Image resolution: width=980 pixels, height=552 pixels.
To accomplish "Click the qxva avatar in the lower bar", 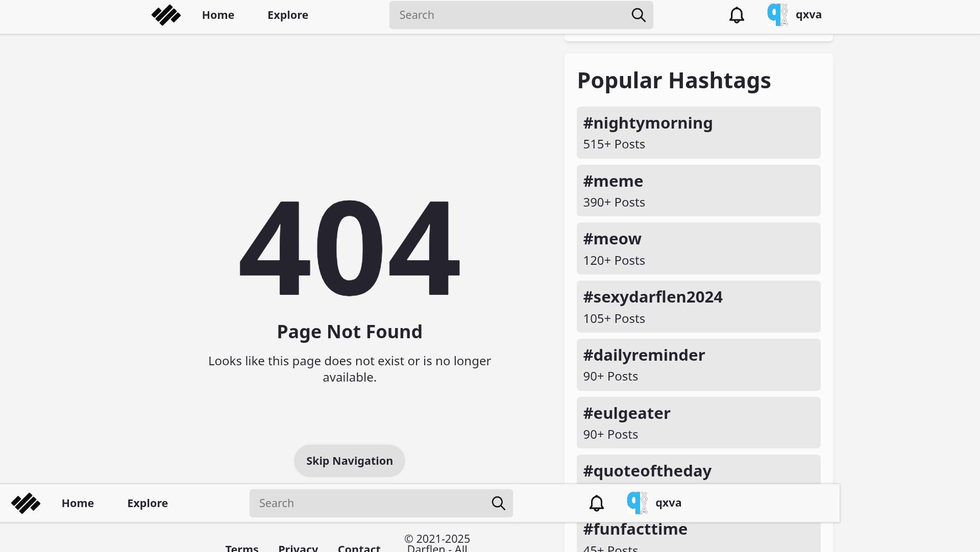I will (x=637, y=503).
